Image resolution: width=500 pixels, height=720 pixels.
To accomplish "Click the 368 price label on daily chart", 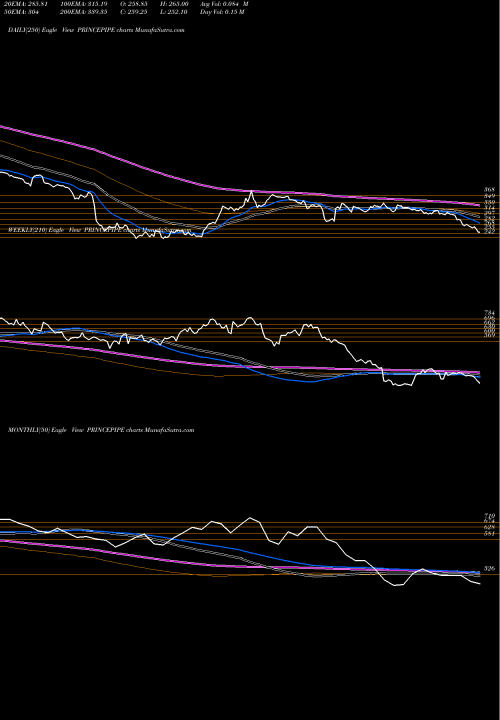I will [x=489, y=190].
